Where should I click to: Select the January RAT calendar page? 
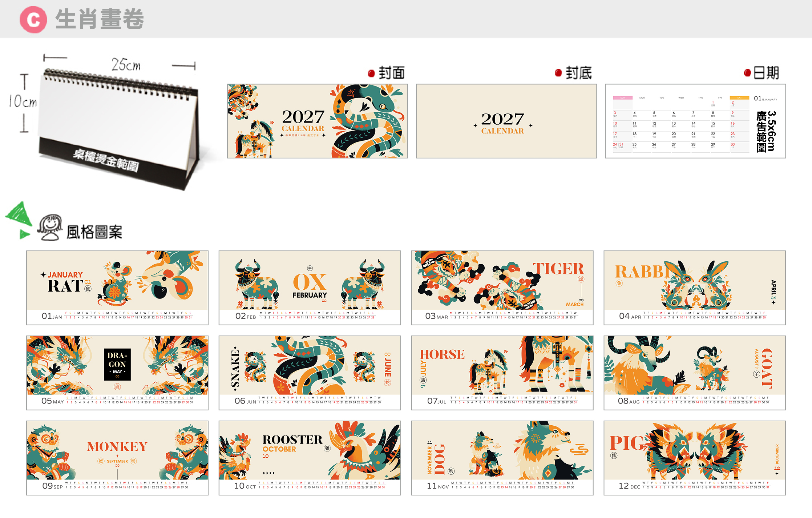[117, 288]
